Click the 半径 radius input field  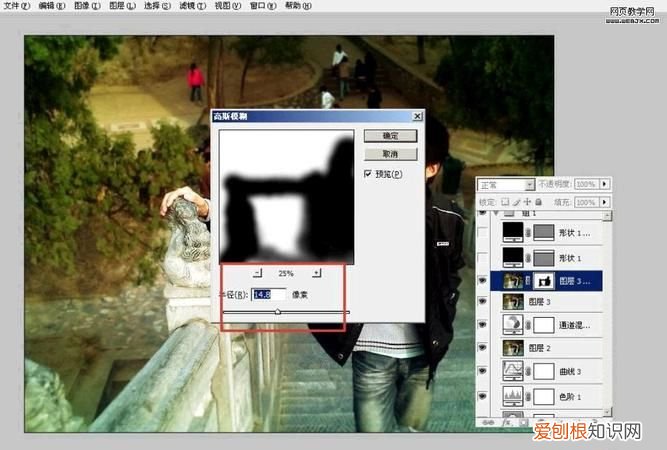(268, 294)
